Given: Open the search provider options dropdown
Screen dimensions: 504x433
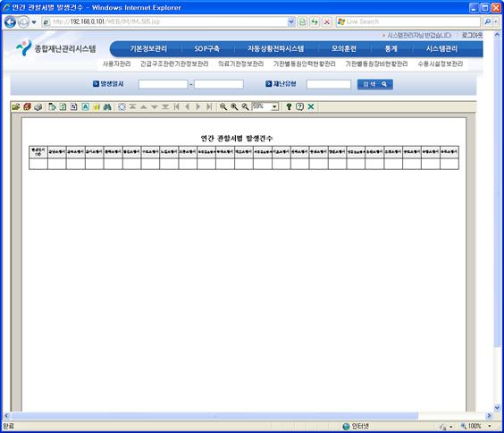Looking at the screenshot, I should (496, 21).
